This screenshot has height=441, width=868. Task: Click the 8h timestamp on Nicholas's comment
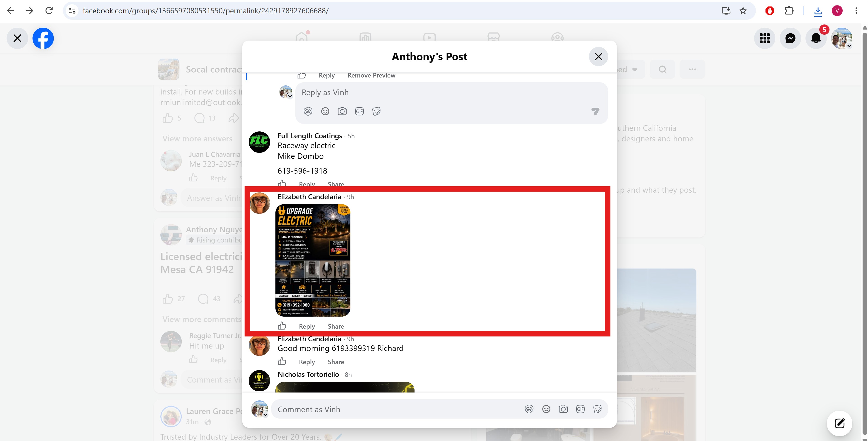pos(348,375)
